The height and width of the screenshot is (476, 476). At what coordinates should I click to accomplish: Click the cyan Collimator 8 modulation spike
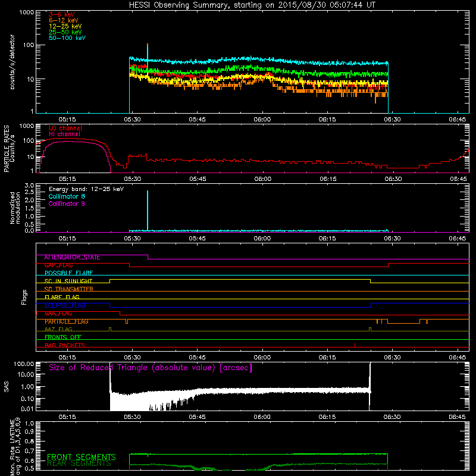click(148, 209)
